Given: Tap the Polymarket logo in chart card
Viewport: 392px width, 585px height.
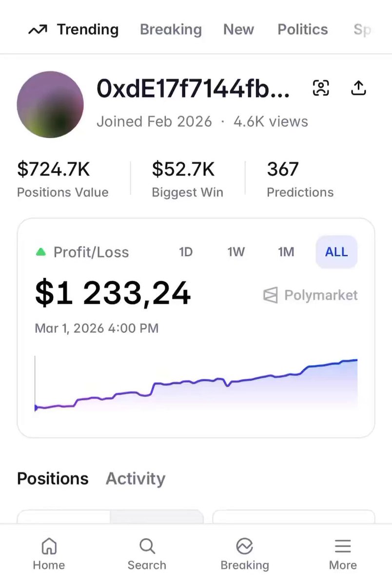Looking at the screenshot, I should point(271,295).
